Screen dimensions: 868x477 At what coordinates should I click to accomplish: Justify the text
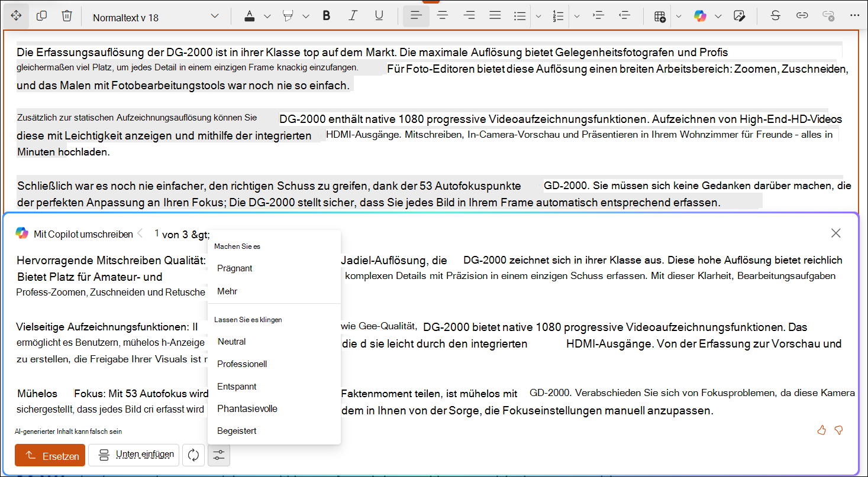(495, 16)
